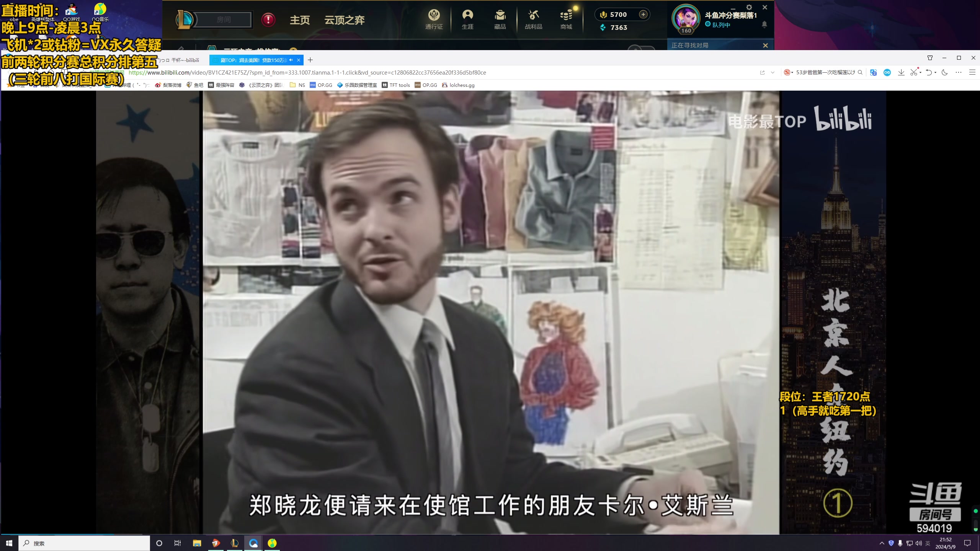Click the share page icon in address bar
980x551 pixels.
pyautogui.click(x=762, y=72)
